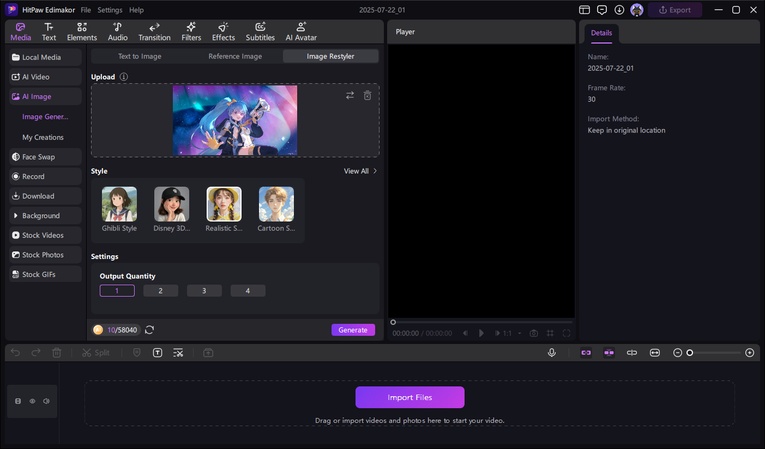Select the Cartoon style thumbnail
765x449 pixels.
tap(276, 204)
